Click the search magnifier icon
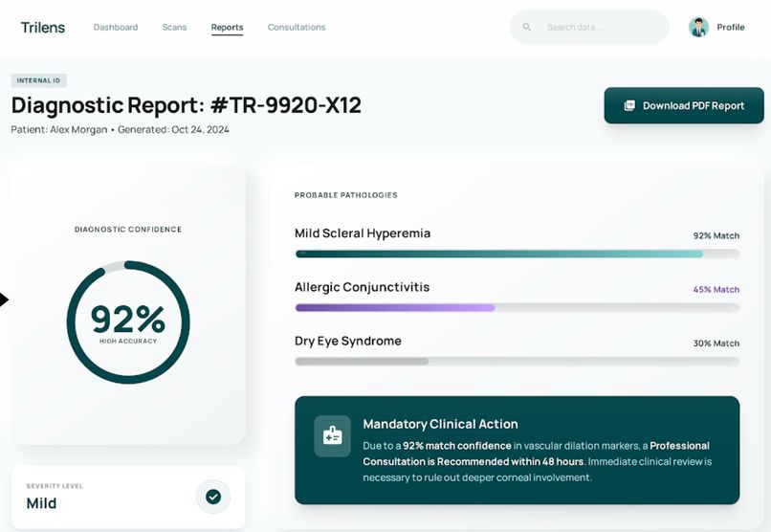 [527, 27]
